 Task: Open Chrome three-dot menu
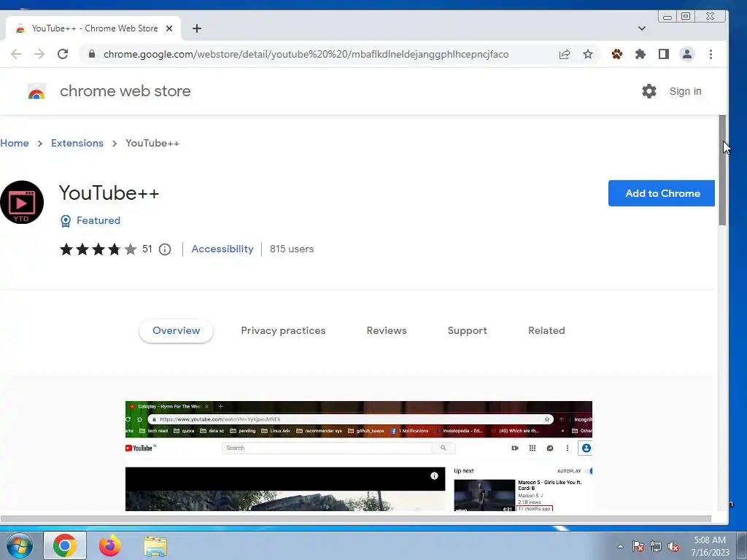point(711,54)
